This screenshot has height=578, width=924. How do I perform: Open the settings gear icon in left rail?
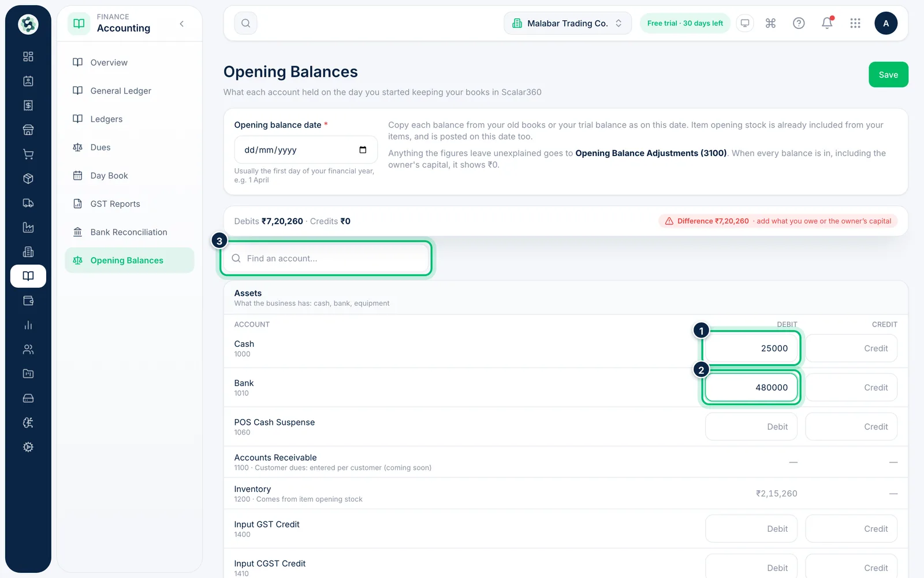click(x=28, y=447)
